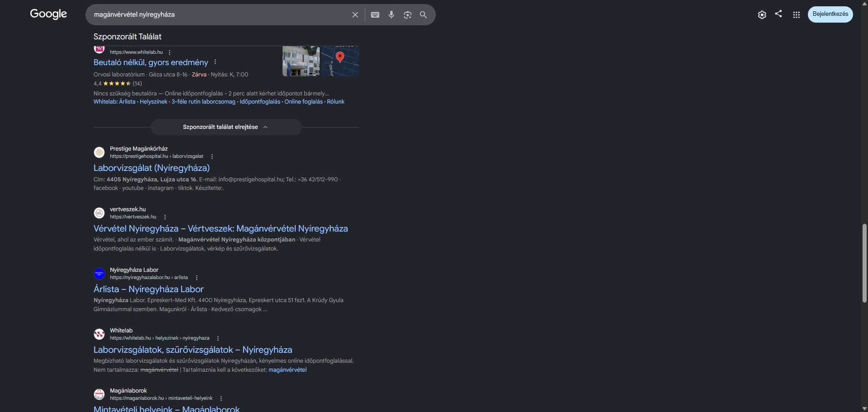Collapse sponsored results with Szponzorált találat elrejtése

coord(226,127)
